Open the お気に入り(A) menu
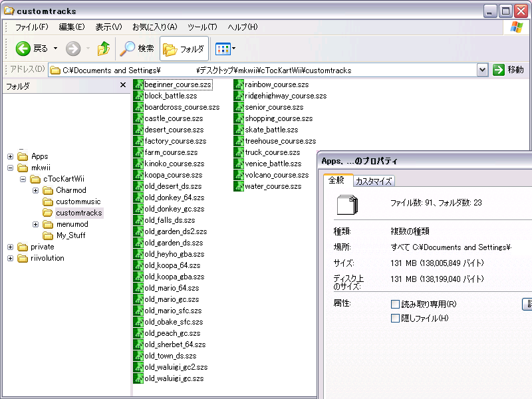The image size is (532, 399). pos(155,27)
